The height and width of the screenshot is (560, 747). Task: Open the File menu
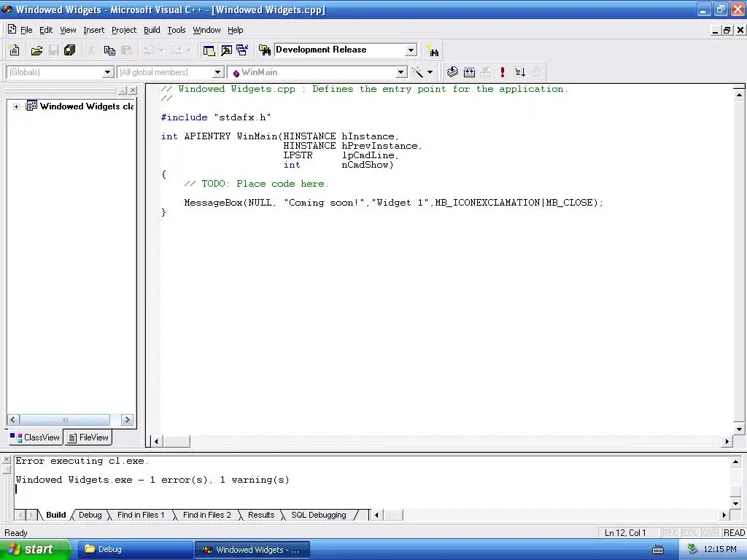point(26,30)
